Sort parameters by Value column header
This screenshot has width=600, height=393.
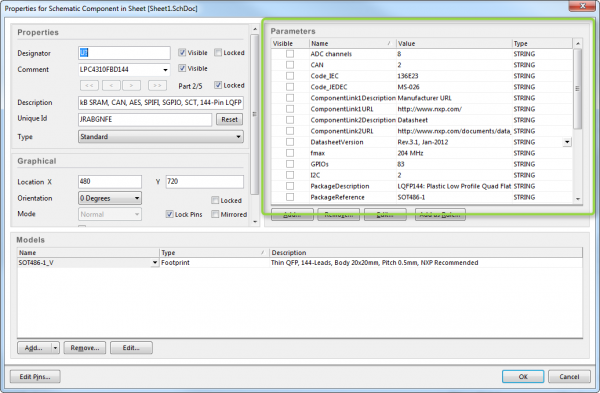454,43
